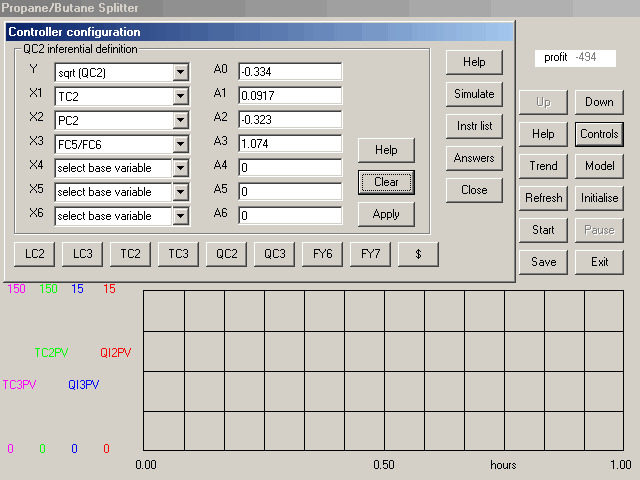The width and height of the screenshot is (640, 480).
Task: Click Exit to leave the application
Action: click(x=599, y=262)
